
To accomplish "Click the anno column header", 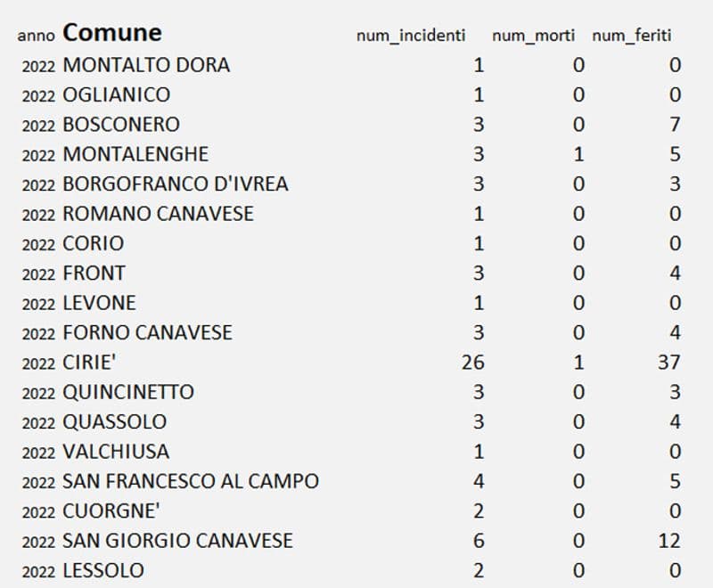I will coord(36,37).
